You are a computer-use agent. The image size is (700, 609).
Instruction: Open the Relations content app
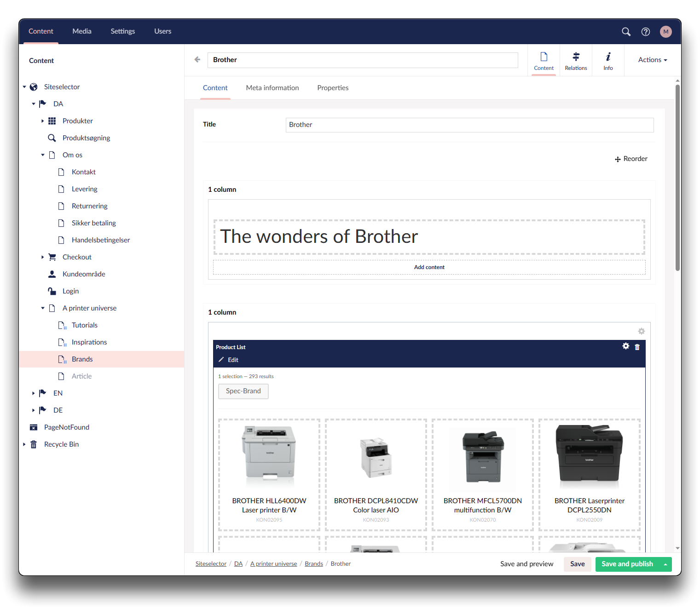pos(576,61)
